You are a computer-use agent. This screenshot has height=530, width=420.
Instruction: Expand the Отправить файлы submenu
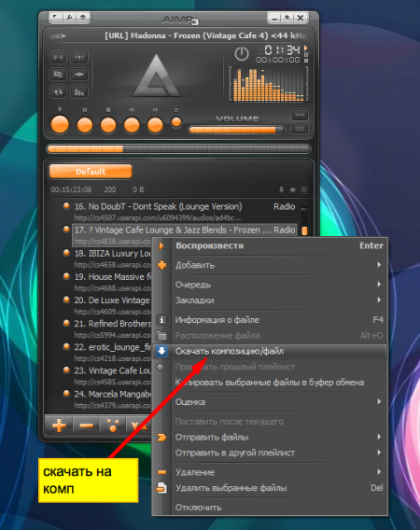tap(270, 437)
